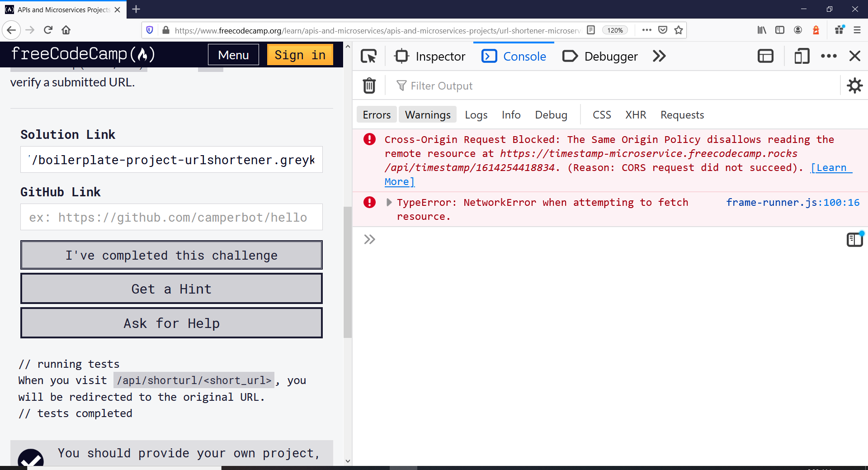
Task: Toggle the Errors filter
Action: pyautogui.click(x=377, y=115)
